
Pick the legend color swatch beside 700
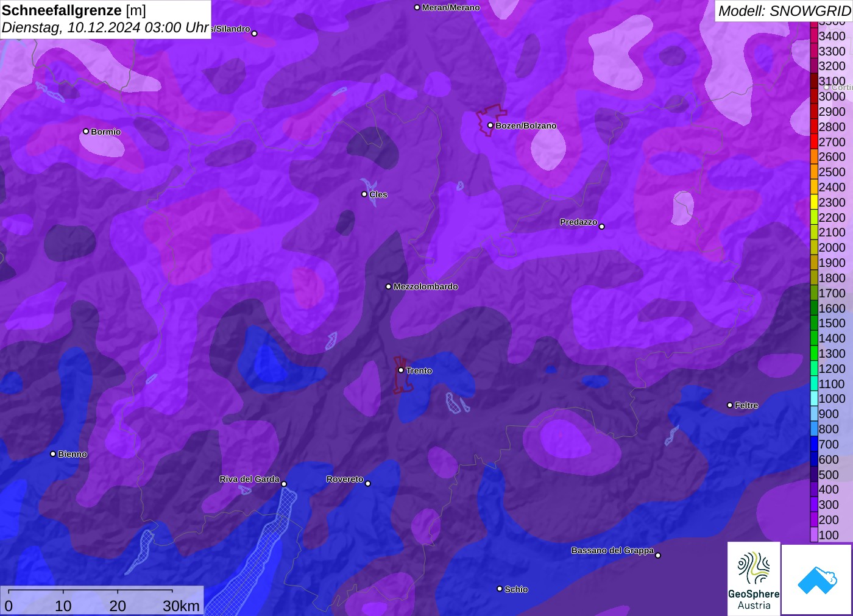pos(814,444)
